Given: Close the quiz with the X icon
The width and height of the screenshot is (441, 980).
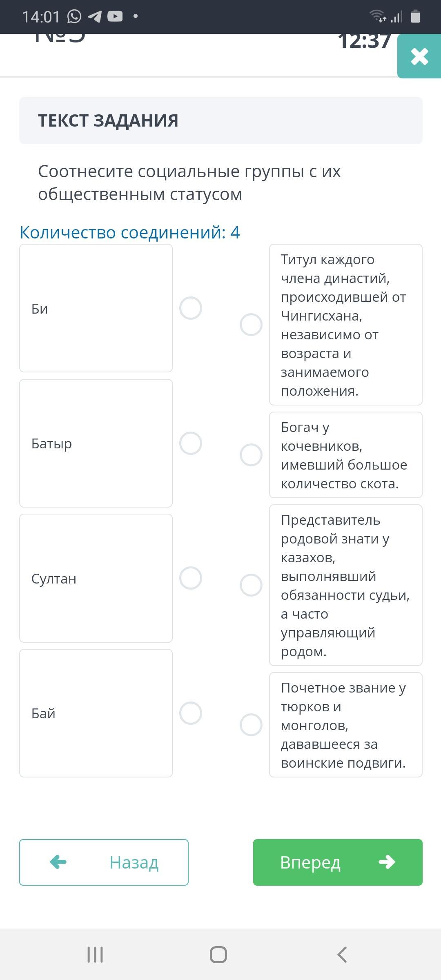Looking at the screenshot, I should pos(419,56).
